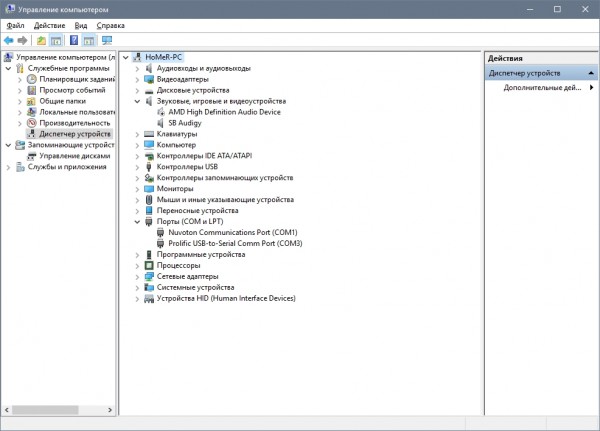Image resolution: width=600 pixels, height=431 pixels.
Task: Collapse the Диспетчер устройств actions section
Action: point(591,73)
